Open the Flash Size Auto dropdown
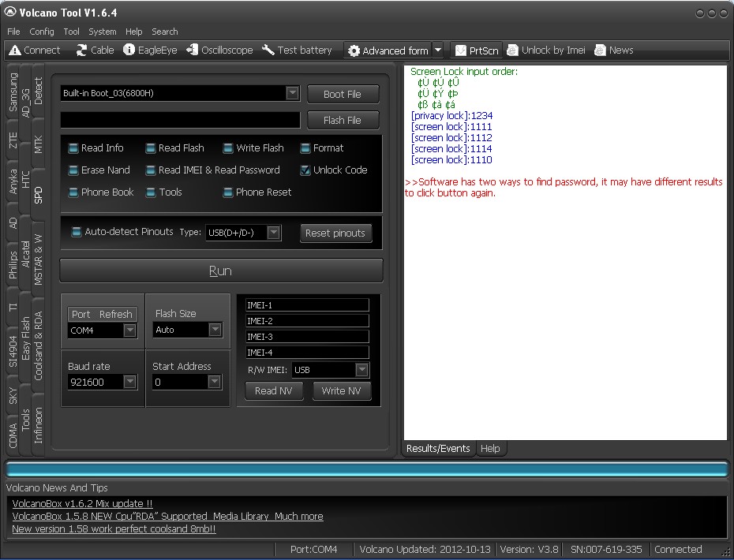This screenshot has height=560, width=734. (x=215, y=330)
